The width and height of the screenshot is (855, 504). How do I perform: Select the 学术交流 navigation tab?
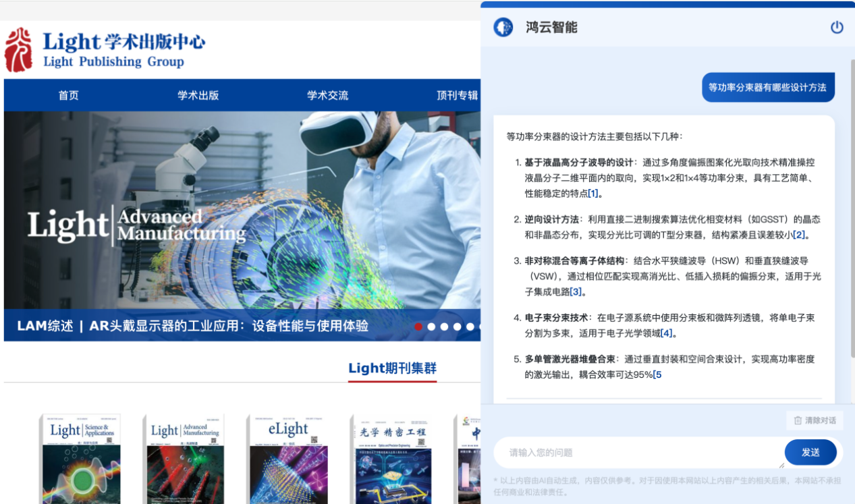click(x=327, y=95)
